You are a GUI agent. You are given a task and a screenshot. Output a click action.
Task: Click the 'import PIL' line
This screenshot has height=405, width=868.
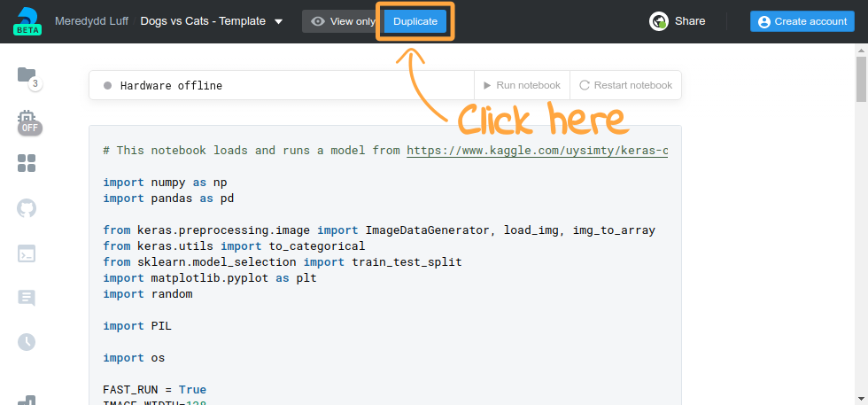click(137, 326)
